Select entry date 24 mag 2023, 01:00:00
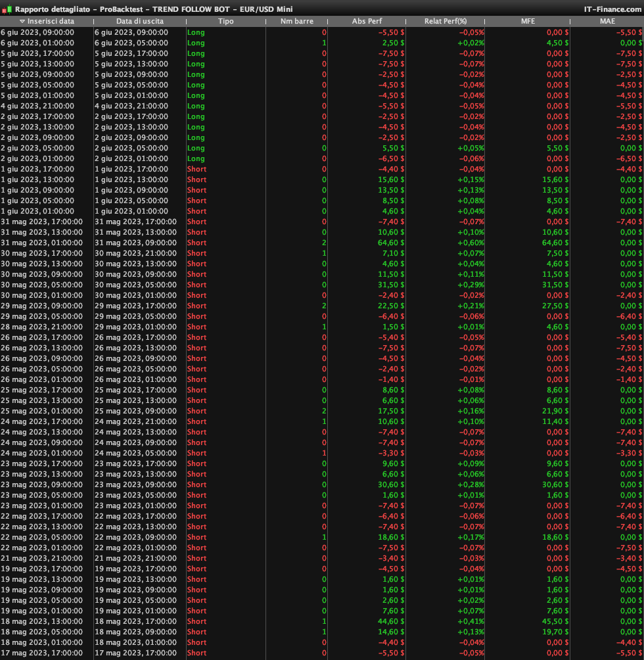The height and width of the screenshot is (660, 644). tap(41, 454)
